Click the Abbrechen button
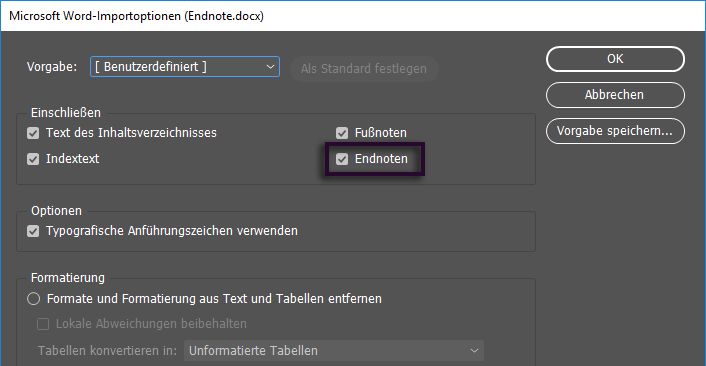Screen dimensions: 706x366 (615, 95)
